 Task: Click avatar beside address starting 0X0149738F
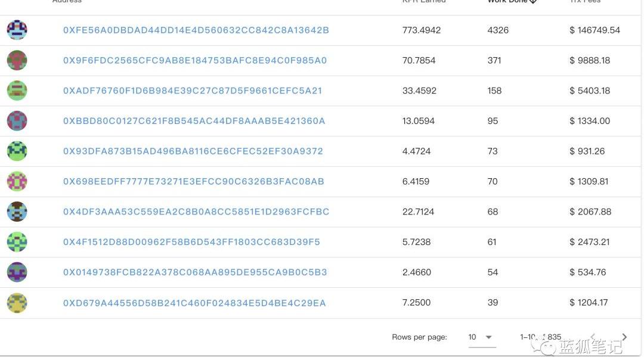coord(17,272)
